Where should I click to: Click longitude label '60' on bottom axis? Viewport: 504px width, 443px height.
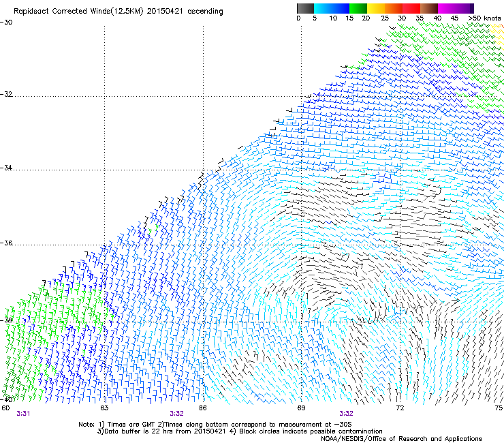click(5, 408)
